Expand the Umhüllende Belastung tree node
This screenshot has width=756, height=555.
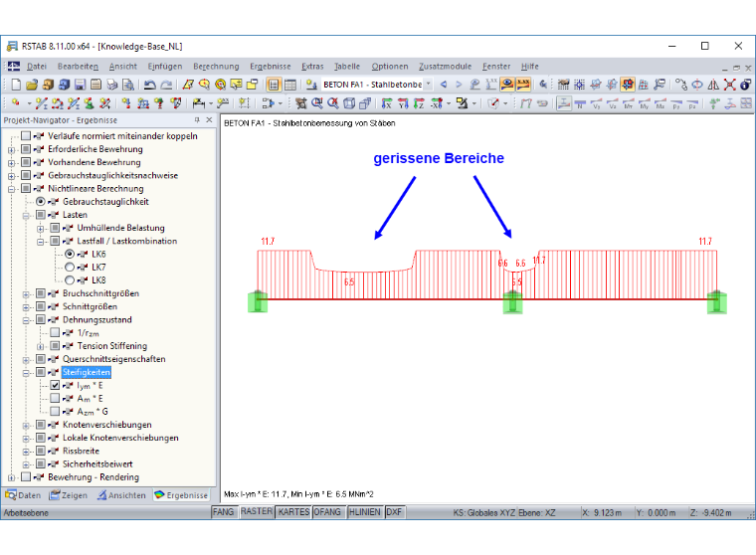coord(41,228)
